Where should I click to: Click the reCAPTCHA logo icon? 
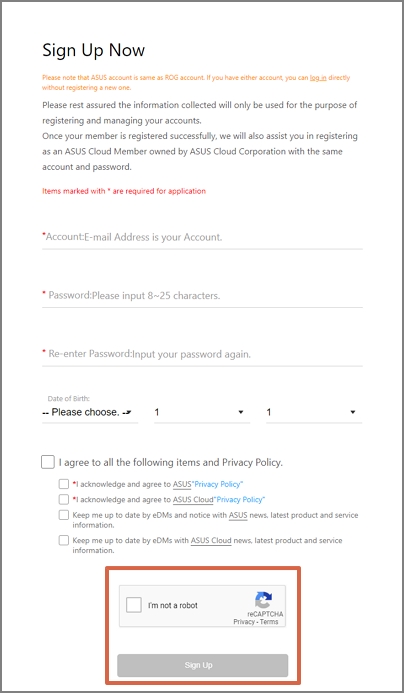coord(263,600)
